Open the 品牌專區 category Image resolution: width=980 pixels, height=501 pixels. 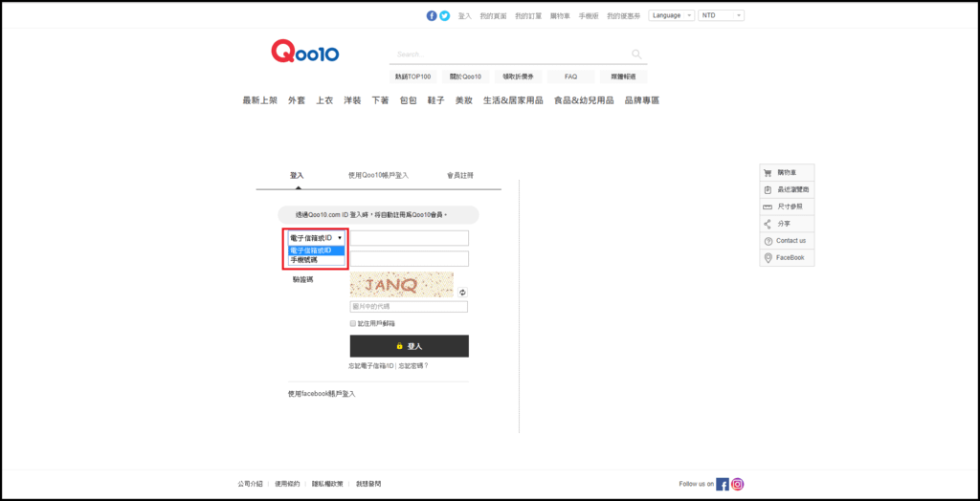(x=642, y=100)
